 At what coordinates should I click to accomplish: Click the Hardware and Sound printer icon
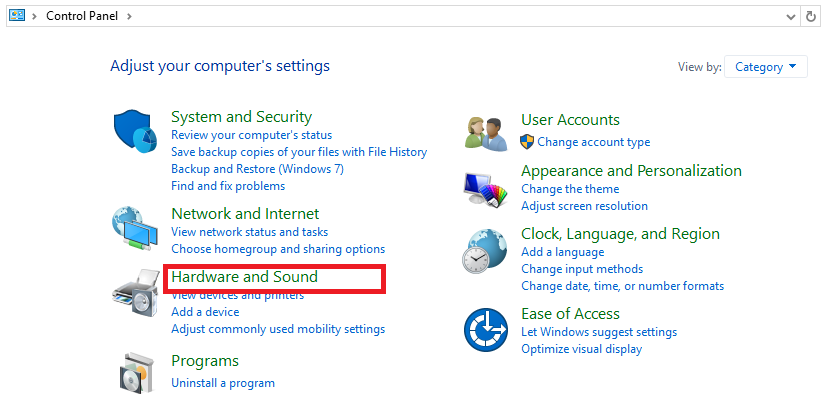[135, 292]
